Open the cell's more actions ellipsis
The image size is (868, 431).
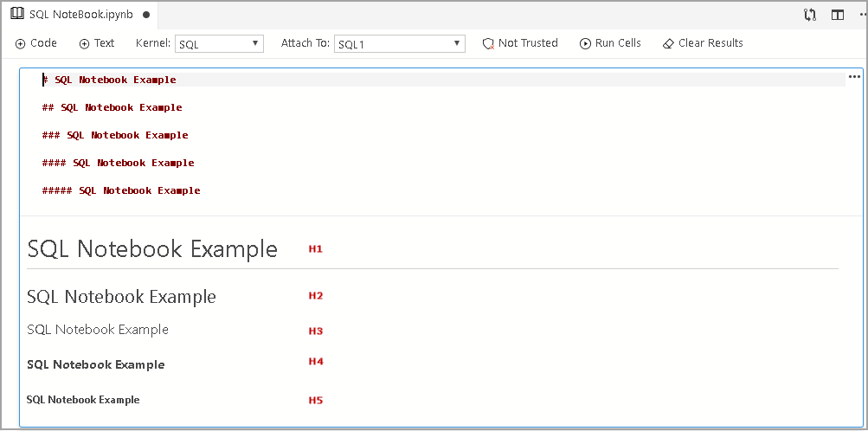[x=854, y=77]
